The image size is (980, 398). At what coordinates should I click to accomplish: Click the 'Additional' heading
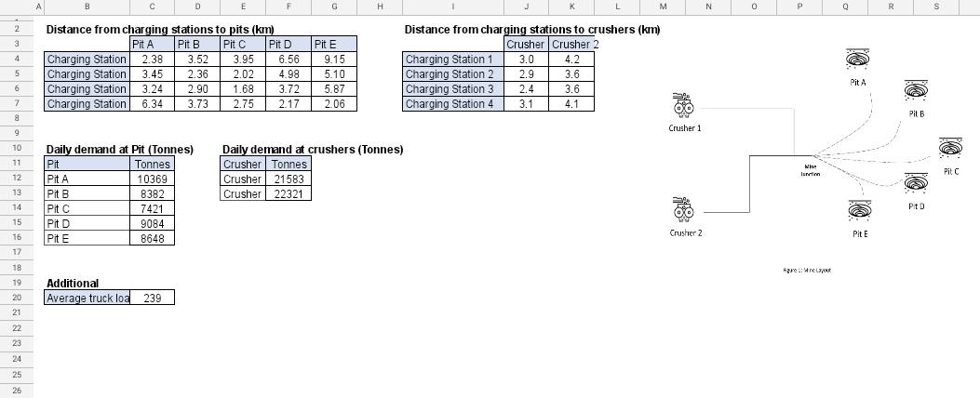[73, 283]
